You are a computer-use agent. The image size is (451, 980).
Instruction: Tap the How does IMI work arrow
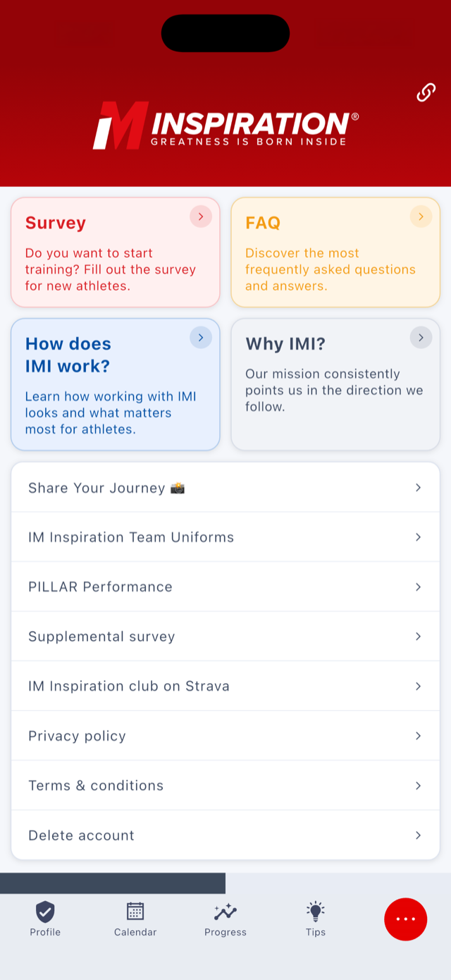click(x=201, y=338)
